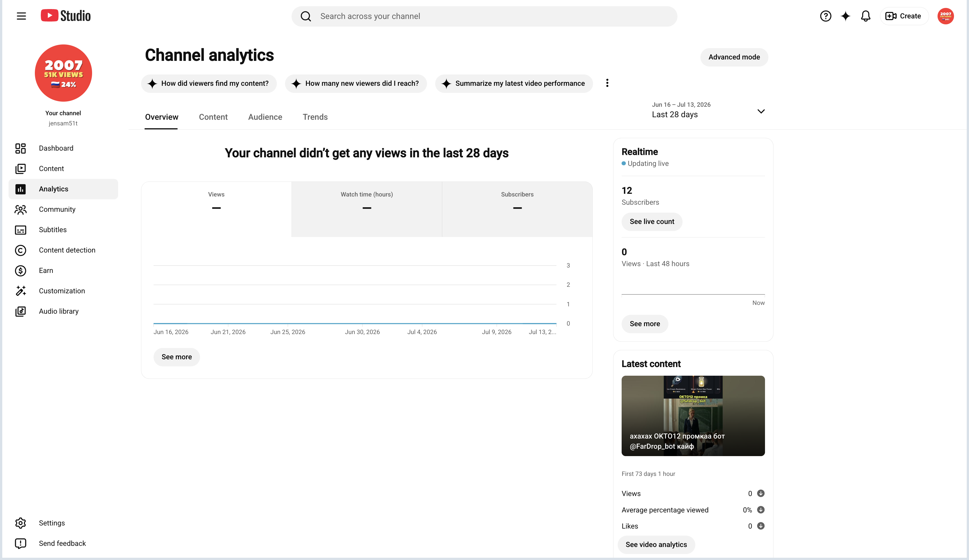Open the notifications bell
The height and width of the screenshot is (560, 969).
(865, 16)
